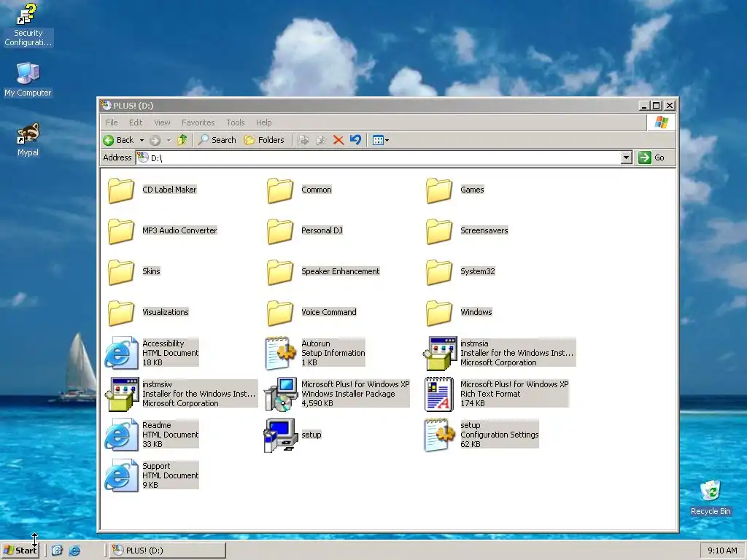Open the Edit menu
This screenshot has height=560, width=747.
click(x=136, y=122)
